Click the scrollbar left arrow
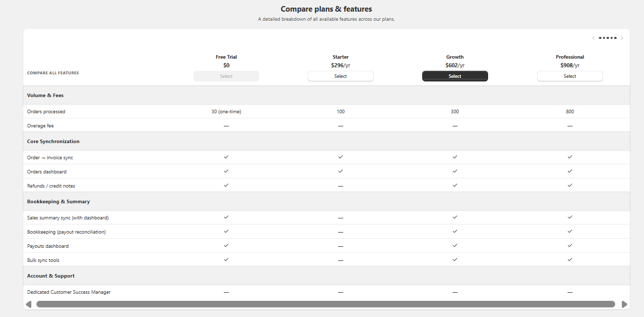Screen dimensions: 644x317 click(28, 304)
